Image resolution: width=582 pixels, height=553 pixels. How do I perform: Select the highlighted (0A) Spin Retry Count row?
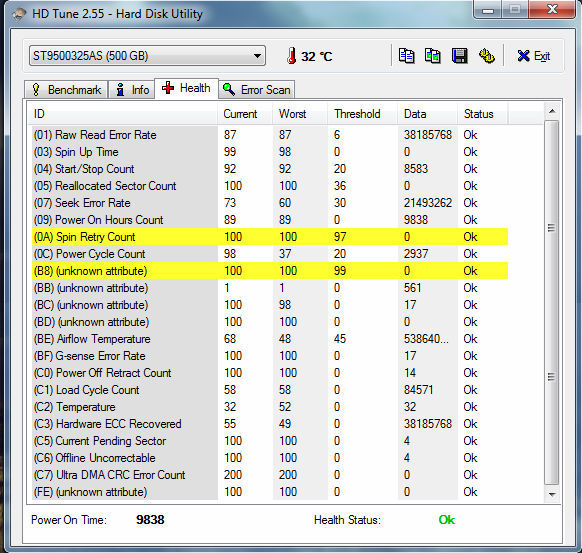coord(270,237)
